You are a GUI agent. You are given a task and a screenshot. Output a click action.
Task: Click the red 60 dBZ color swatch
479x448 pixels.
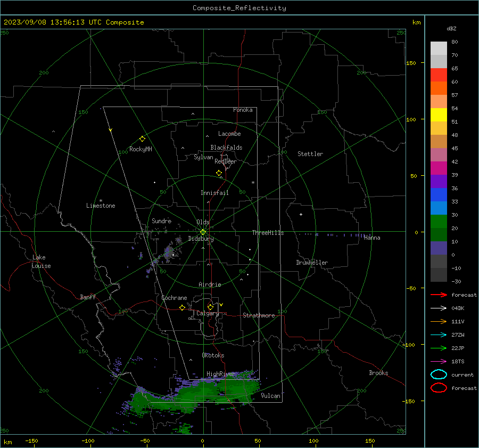pos(439,75)
